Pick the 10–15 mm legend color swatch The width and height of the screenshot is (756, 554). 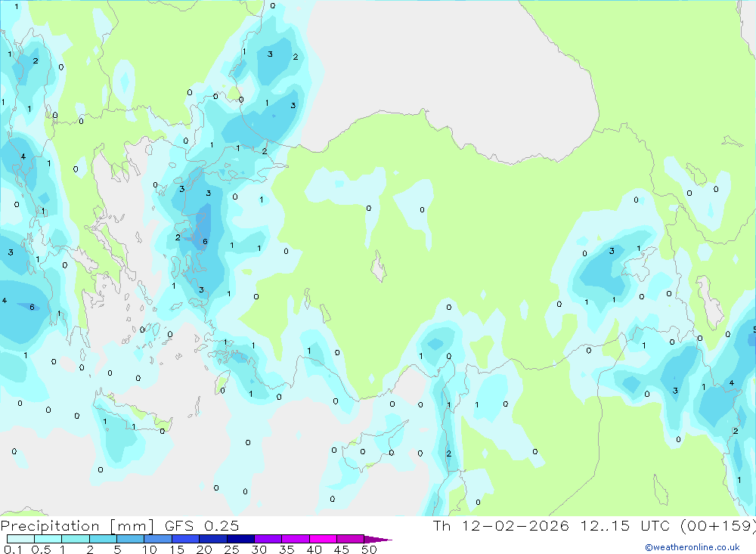point(158,539)
